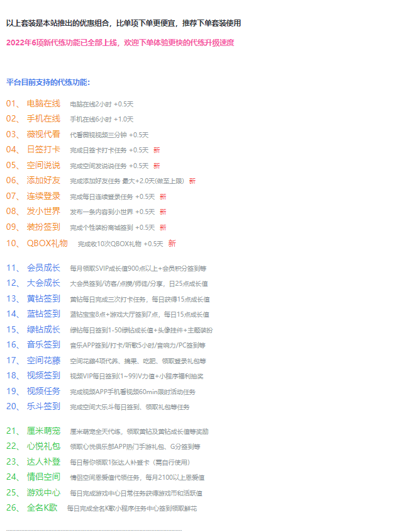This screenshot has width=417, height=532.
Task: Select the QBOX礼物 feature title
Action: 47,243
